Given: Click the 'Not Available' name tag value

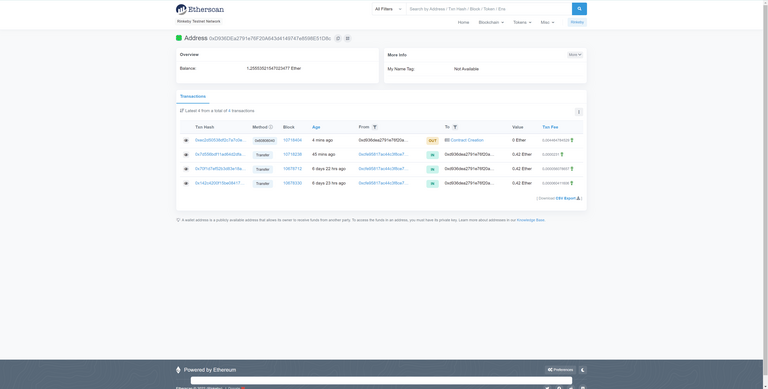Looking at the screenshot, I should 466,69.
